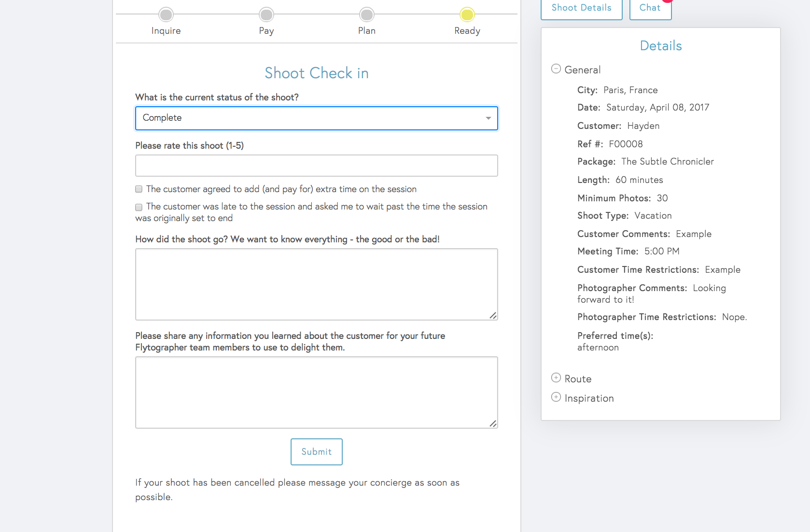810x532 pixels.
Task: Click the Plan step circle
Action: click(x=367, y=14)
